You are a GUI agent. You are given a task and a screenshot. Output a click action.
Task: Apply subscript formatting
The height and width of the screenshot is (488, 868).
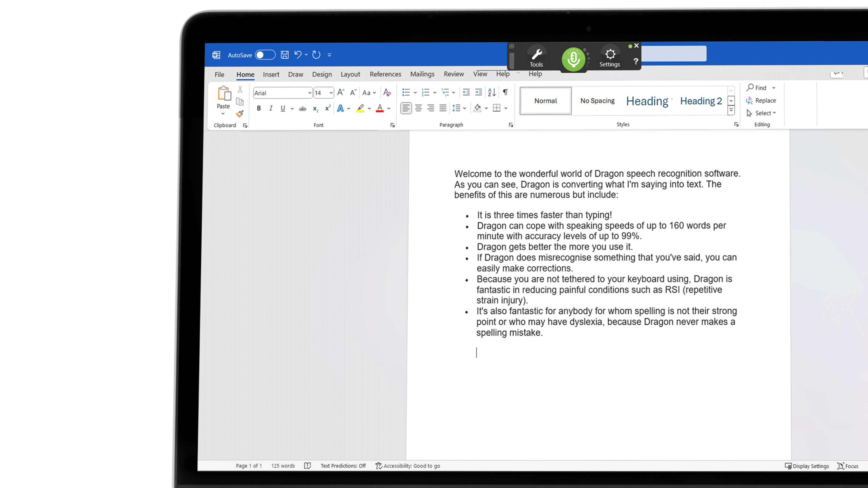(315, 108)
